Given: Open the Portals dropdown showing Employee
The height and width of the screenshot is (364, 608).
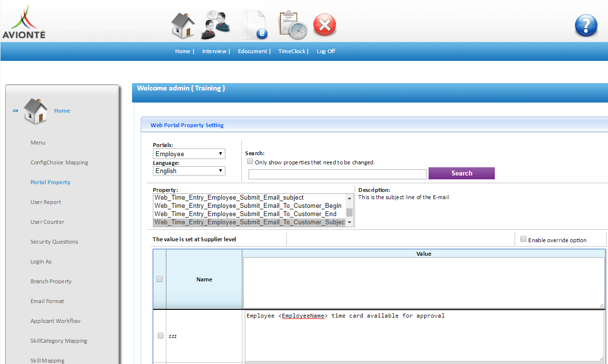Looking at the screenshot, I should [x=189, y=154].
